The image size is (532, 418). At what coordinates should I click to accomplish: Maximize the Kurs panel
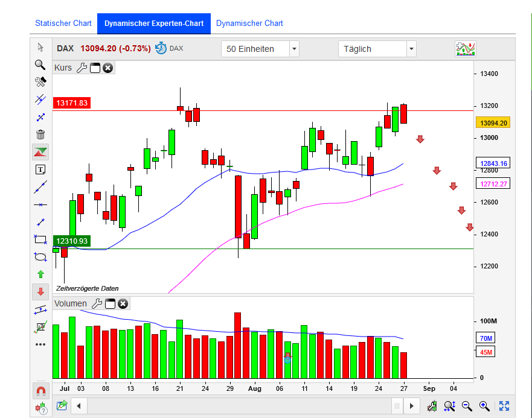(x=95, y=68)
